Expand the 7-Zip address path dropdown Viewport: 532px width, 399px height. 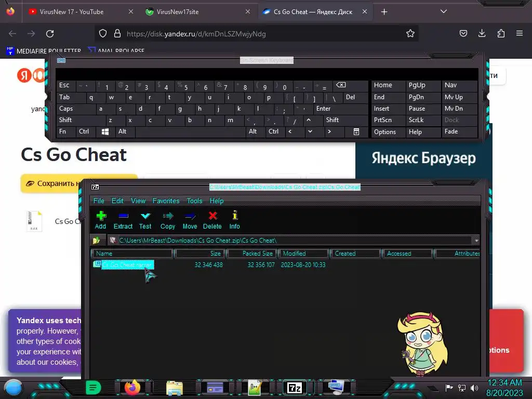pyautogui.click(x=476, y=240)
